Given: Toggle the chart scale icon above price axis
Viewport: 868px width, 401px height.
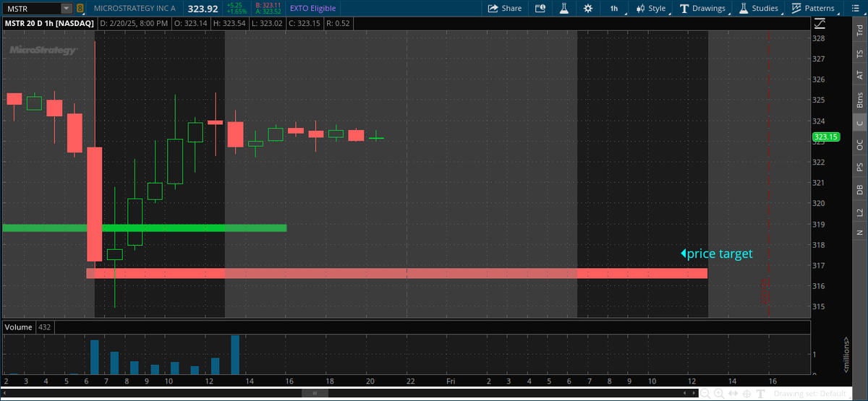Looking at the screenshot, I should coord(820,23).
